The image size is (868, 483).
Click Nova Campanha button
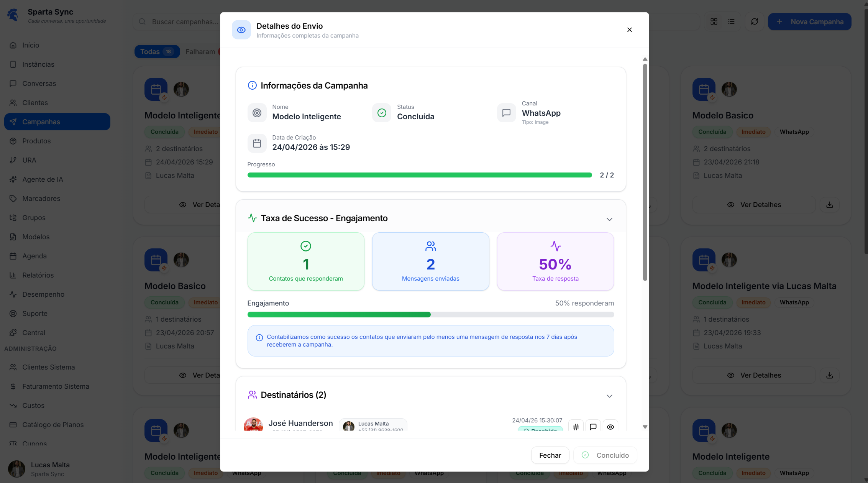coord(809,22)
